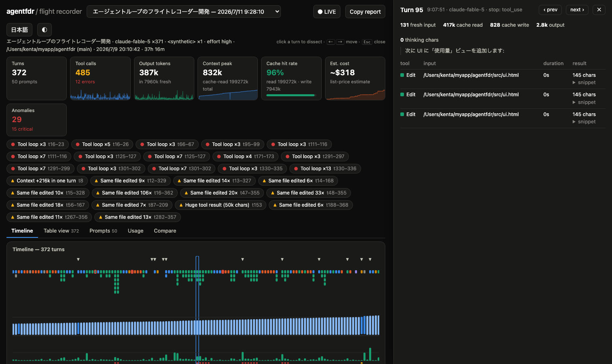The height and width of the screenshot is (364, 612).
Task: Go to next turn
Action: [577, 10]
